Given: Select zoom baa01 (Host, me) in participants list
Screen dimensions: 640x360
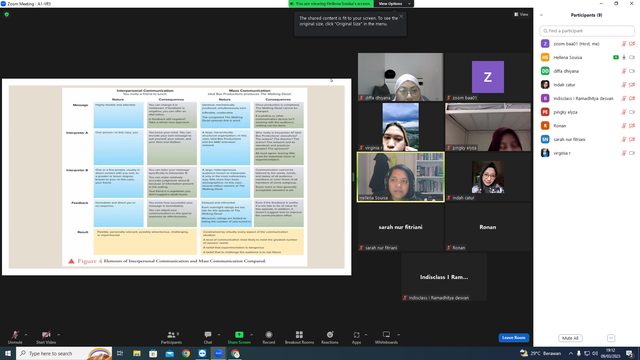Looking at the screenshot, I should click(587, 44).
